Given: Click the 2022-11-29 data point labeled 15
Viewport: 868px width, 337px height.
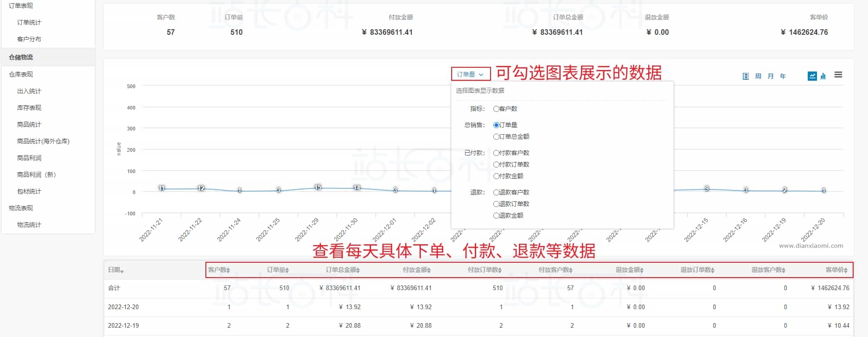Looking at the screenshot, I should 318,188.
